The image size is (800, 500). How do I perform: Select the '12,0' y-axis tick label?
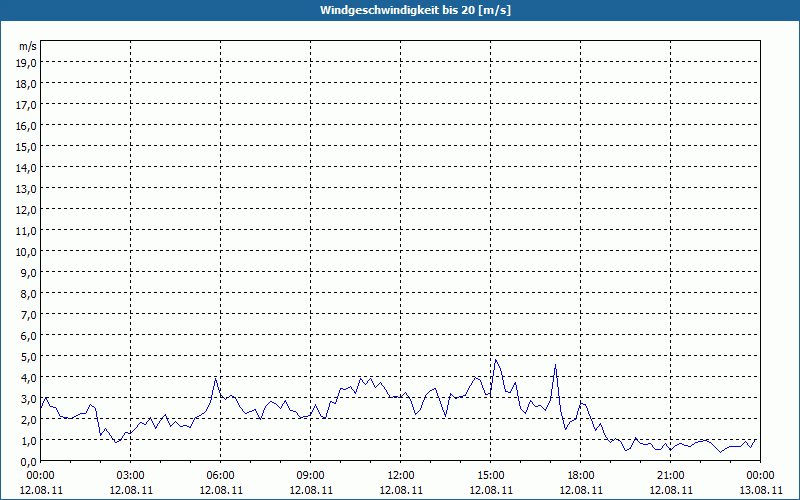tap(27, 210)
